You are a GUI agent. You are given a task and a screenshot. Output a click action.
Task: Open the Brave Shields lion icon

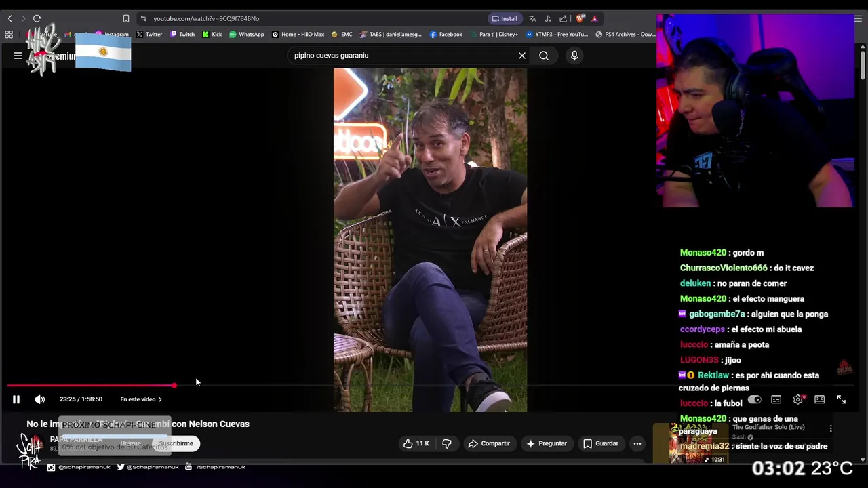[x=580, y=18]
